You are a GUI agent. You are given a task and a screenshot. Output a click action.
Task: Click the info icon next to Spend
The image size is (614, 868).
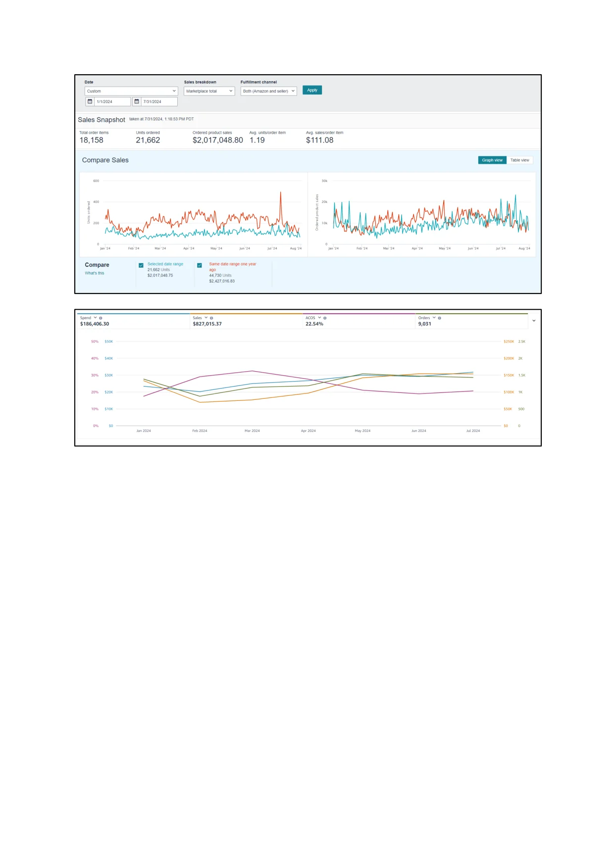click(x=101, y=318)
